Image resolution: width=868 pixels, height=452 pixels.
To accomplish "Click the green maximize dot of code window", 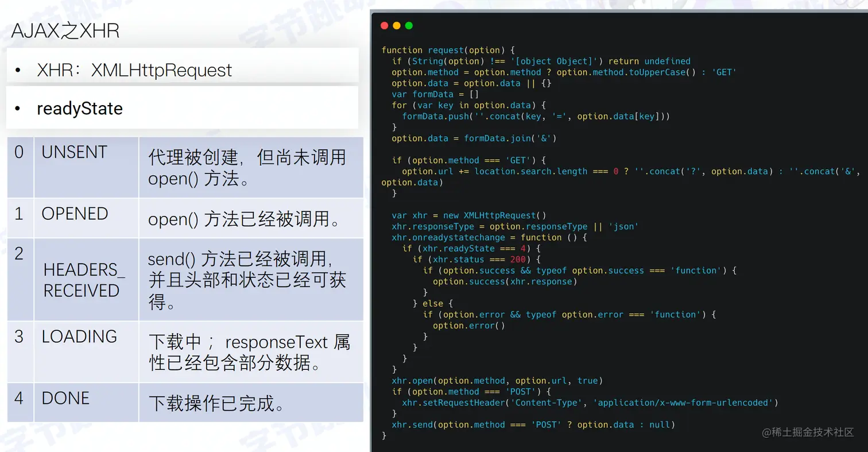I will 409,25.
